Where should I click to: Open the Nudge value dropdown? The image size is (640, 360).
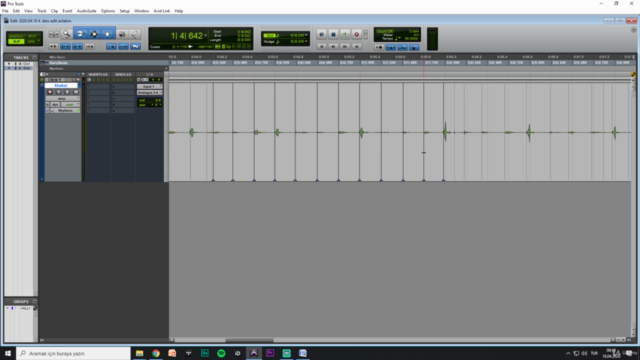[x=306, y=41]
